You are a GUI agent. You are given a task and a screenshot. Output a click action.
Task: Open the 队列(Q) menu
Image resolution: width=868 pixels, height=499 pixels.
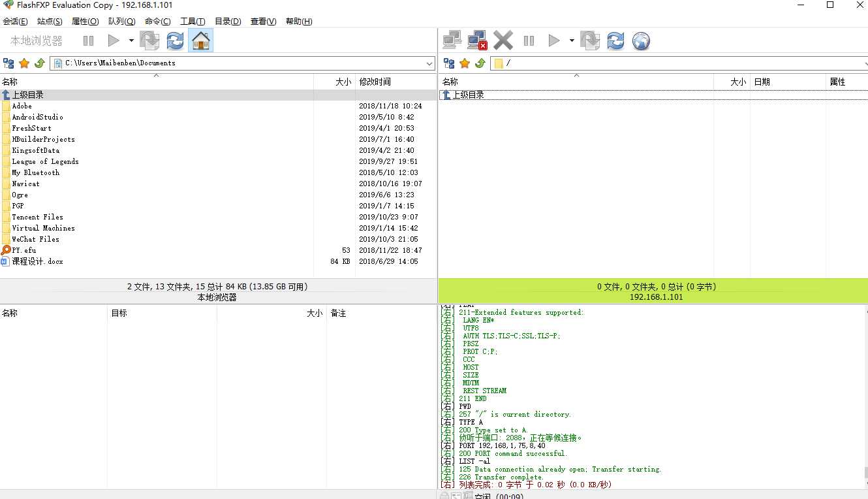tap(121, 22)
